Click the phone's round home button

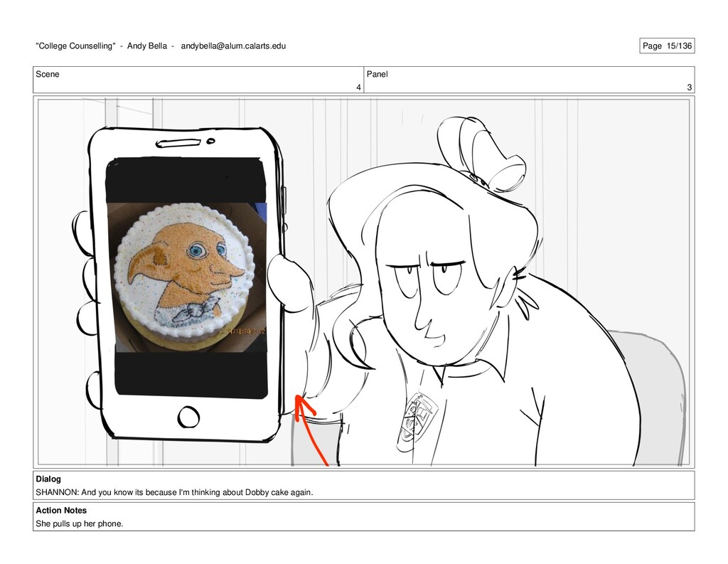[x=189, y=417]
